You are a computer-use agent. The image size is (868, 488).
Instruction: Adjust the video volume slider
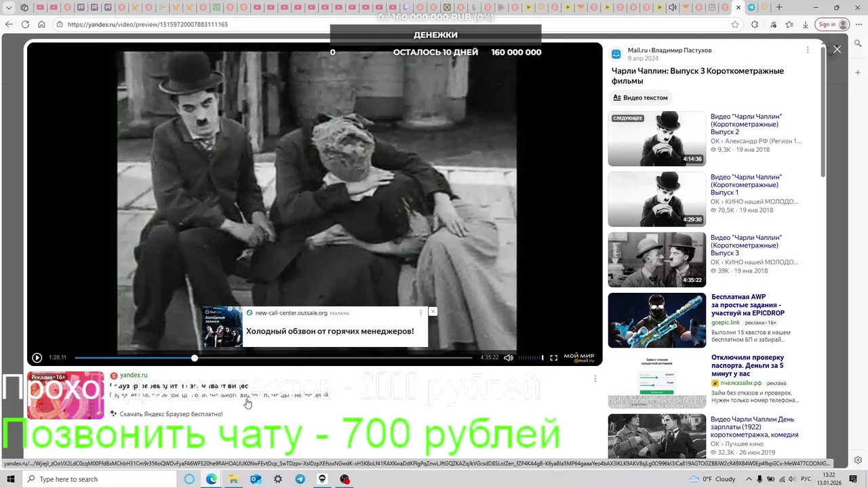531,358
